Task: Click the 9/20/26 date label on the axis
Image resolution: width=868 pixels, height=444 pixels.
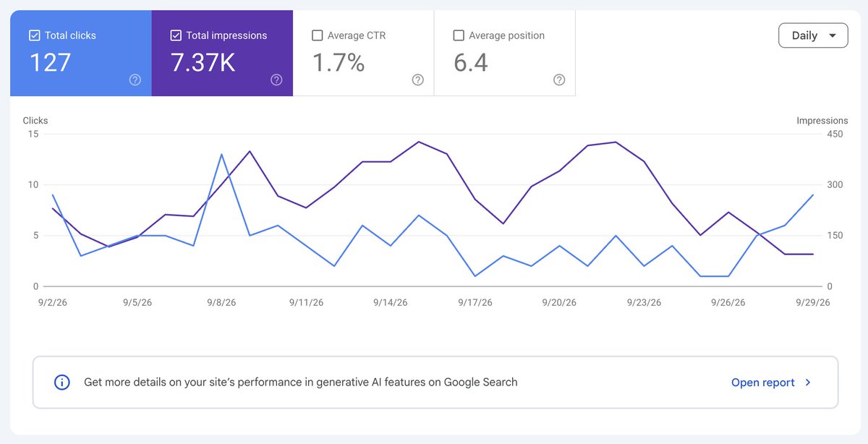Action: point(559,303)
